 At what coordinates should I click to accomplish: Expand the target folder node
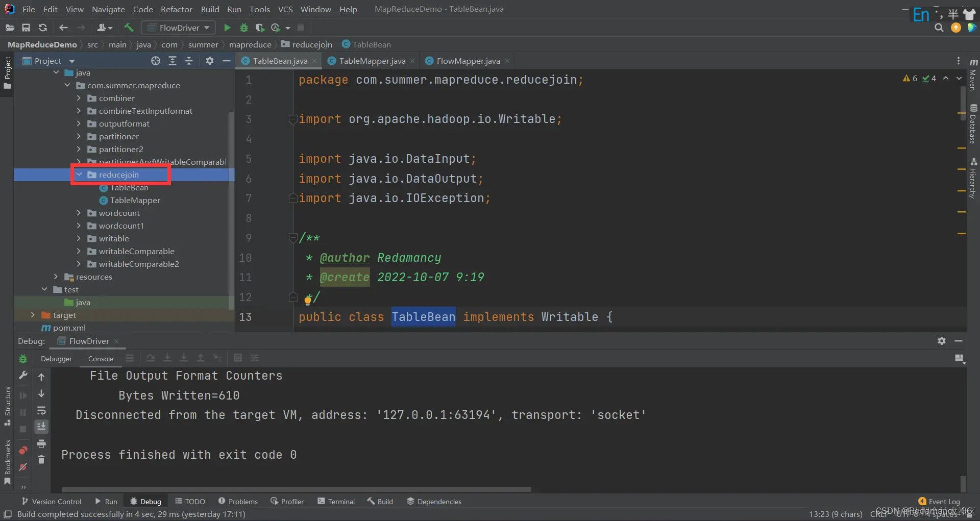33,315
